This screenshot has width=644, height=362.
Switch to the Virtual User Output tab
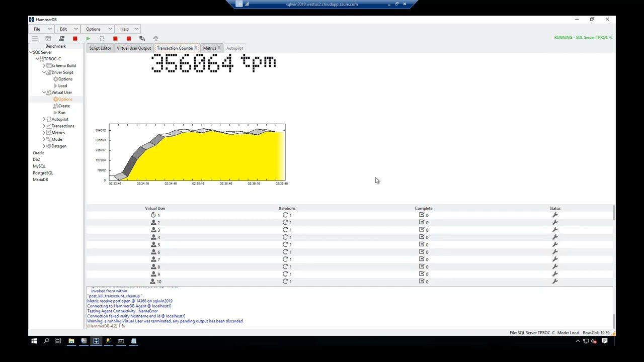pyautogui.click(x=134, y=48)
